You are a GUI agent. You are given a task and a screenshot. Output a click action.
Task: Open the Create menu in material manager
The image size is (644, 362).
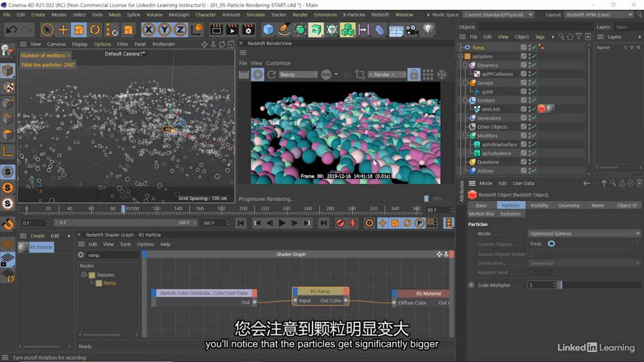[37, 236]
